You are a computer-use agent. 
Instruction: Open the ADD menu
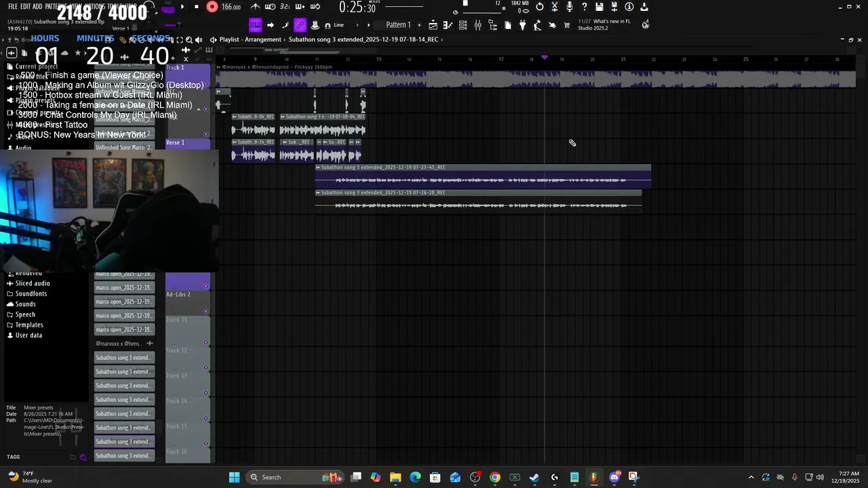(38, 6)
